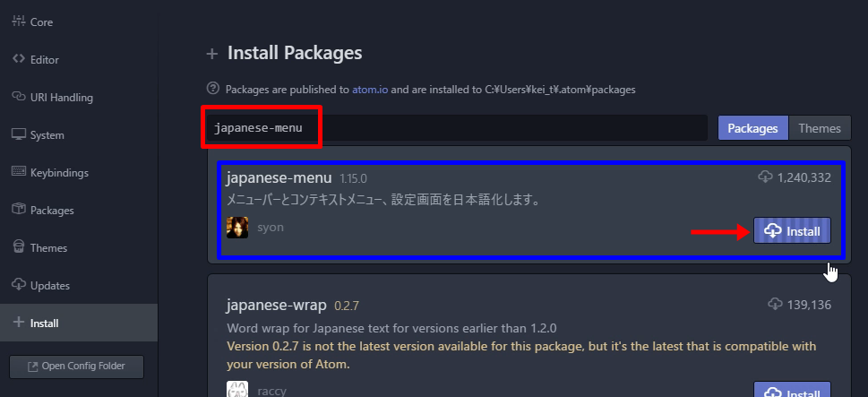Select the Editor code brackets icon
This screenshot has width=868, height=397.
point(19,58)
